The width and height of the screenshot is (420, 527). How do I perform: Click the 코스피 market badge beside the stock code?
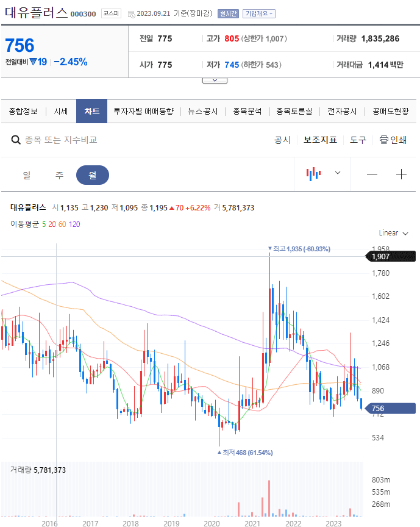pos(110,13)
